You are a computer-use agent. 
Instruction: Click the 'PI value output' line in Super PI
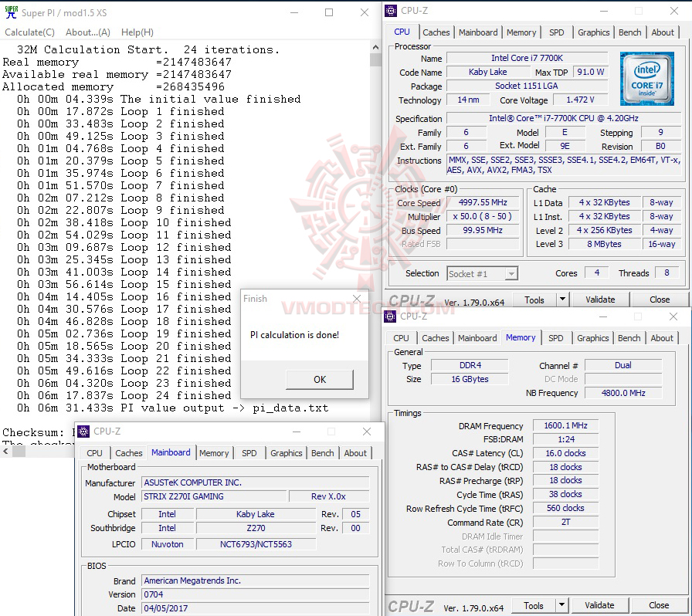(172, 408)
